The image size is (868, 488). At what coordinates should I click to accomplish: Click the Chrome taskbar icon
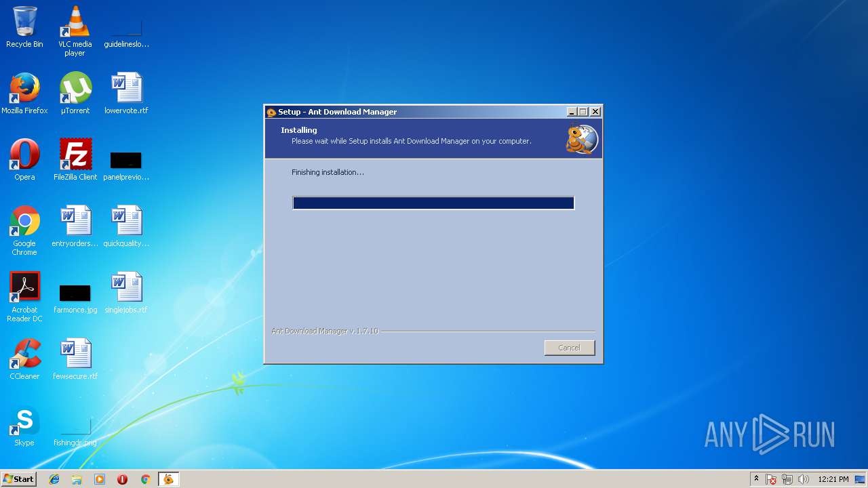point(145,479)
